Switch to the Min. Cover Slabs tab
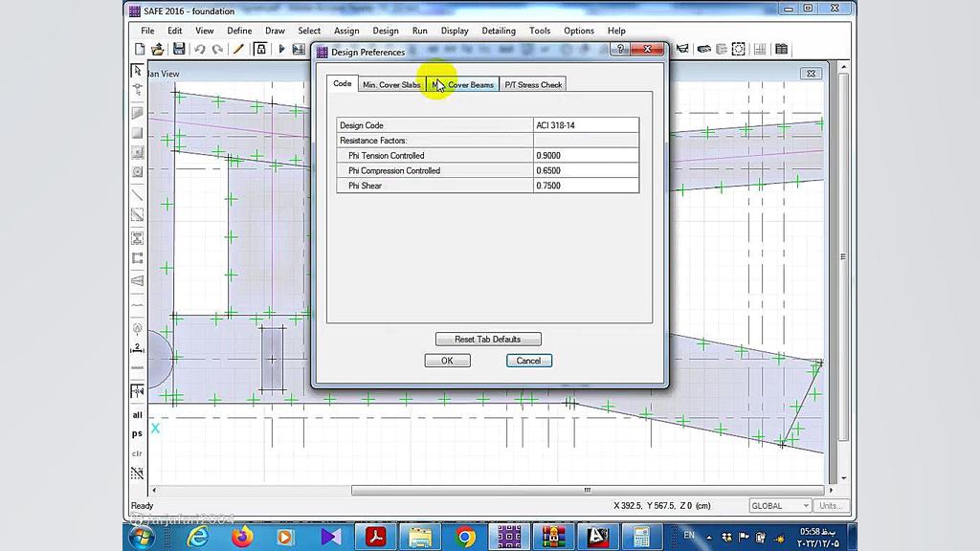 (x=391, y=85)
